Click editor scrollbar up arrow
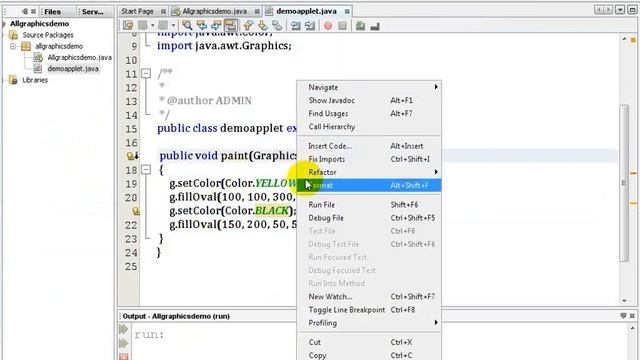The image size is (640, 360). click(x=624, y=39)
